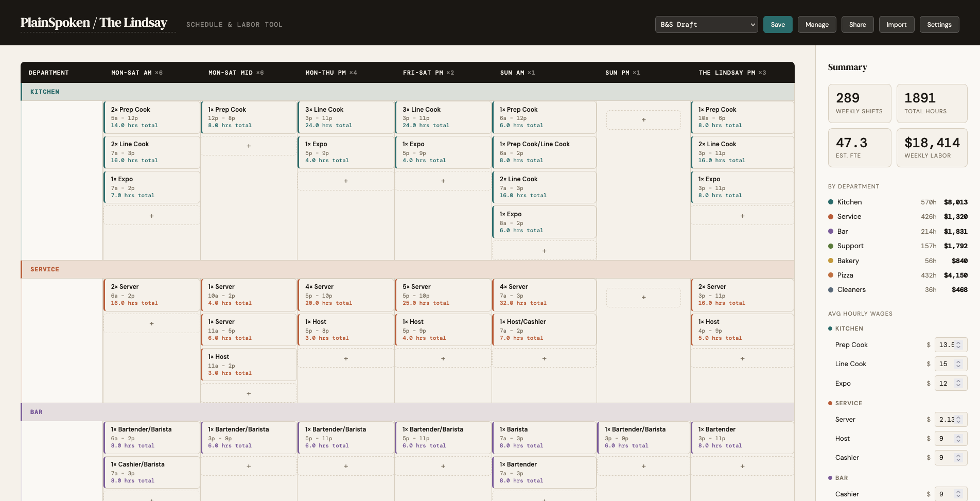Screen dimensions: 980x501
Task: Add shift below Bar Mon-Thu PM Bartender/Barista
Action: click(x=346, y=467)
